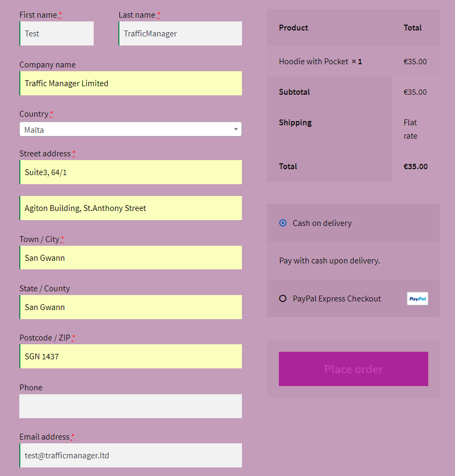455x476 pixels.
Task: Click the Phone field label
Action: pos(31,387)
